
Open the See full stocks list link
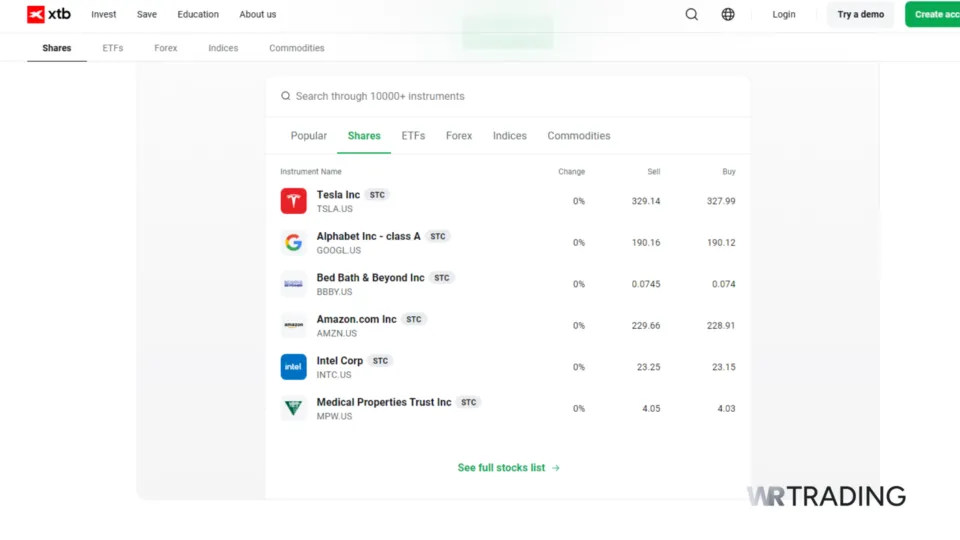pos(508,468)
